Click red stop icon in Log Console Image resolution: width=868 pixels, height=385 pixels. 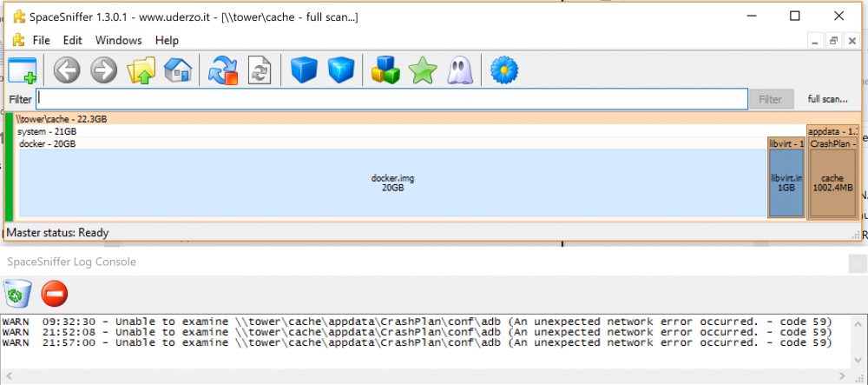click(x=54, y=293)
